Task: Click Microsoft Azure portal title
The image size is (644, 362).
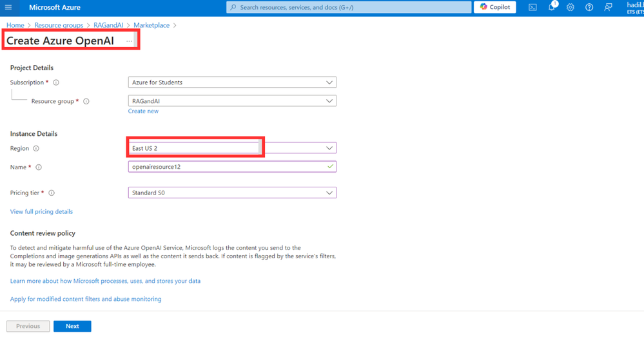Action: (55, 7)
